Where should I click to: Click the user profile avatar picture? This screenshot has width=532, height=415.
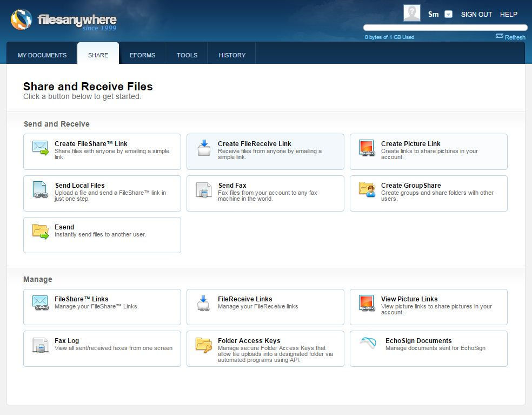click(412, 13)
